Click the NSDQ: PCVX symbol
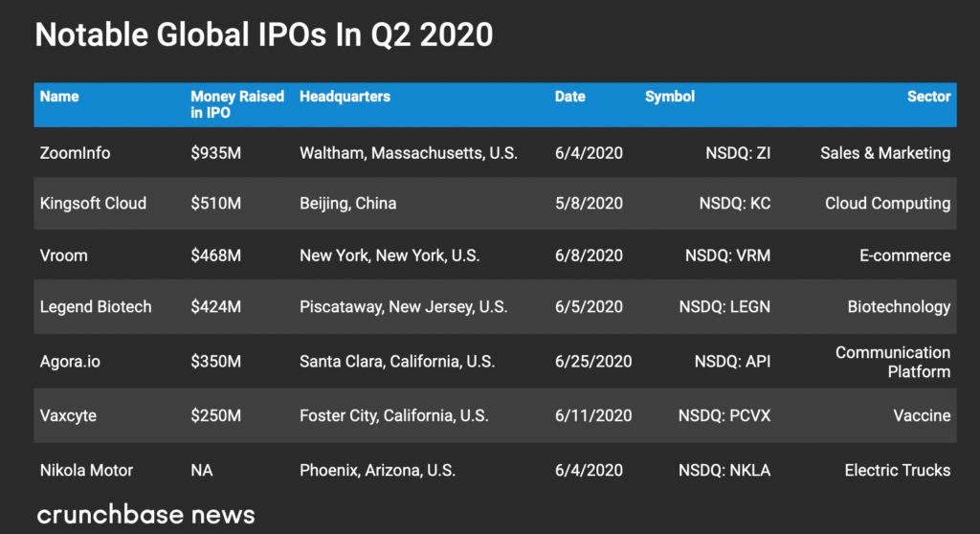Image resolution: width=980 pixels, height=534 pixels. [x=725, y=415]
